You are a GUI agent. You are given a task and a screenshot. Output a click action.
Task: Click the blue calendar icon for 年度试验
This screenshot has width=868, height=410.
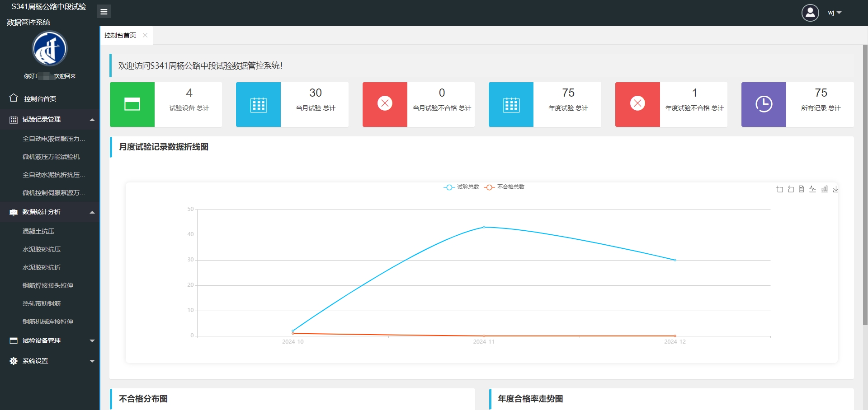(x=511, y=104)
